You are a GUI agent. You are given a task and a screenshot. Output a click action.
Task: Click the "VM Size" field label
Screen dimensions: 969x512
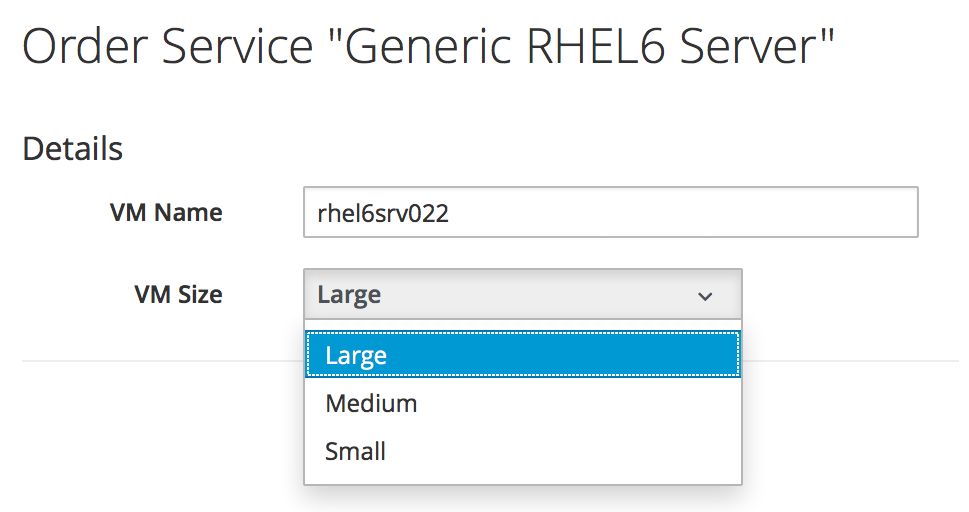(x=178, y=295)
